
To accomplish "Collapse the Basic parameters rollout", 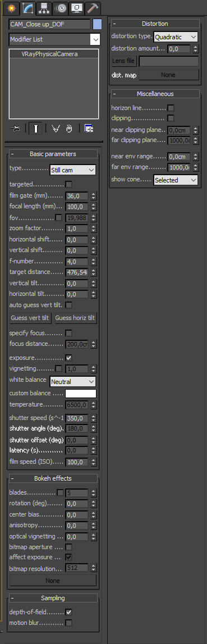I will click(53, 154).
